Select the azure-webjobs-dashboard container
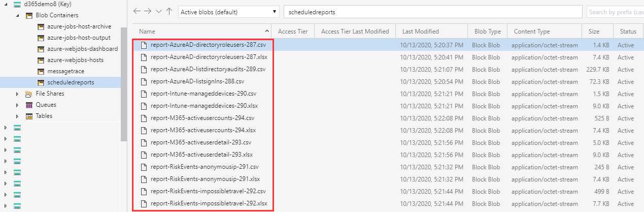This screenshot has width=644, height=212. tap(82, 49)
